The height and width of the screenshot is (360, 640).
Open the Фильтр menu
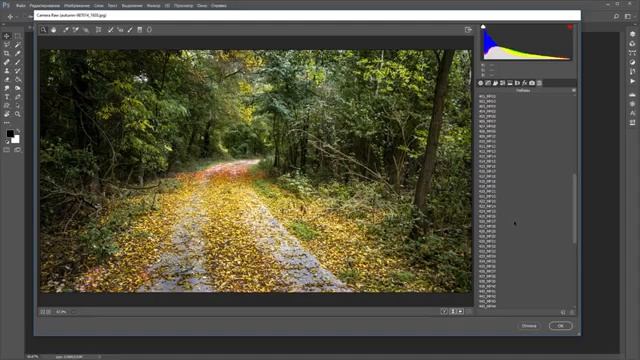point(153,6)
